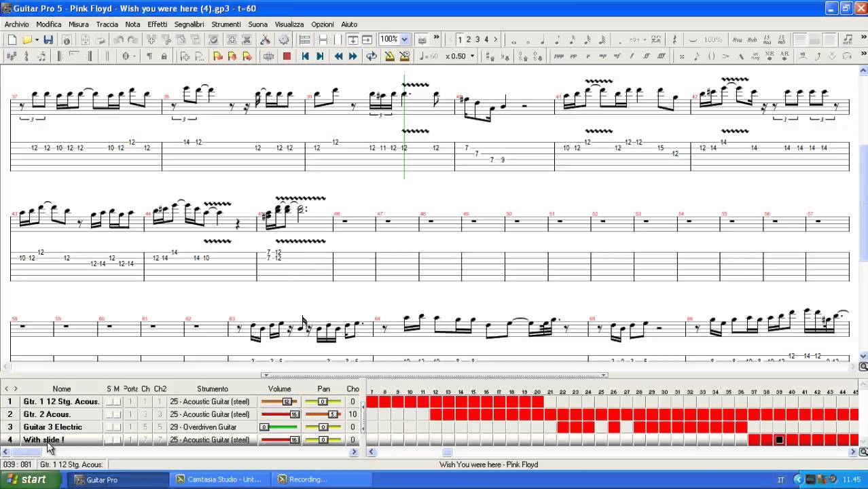Adjust Gtr. 1 volume slider handle

(287, 401)
